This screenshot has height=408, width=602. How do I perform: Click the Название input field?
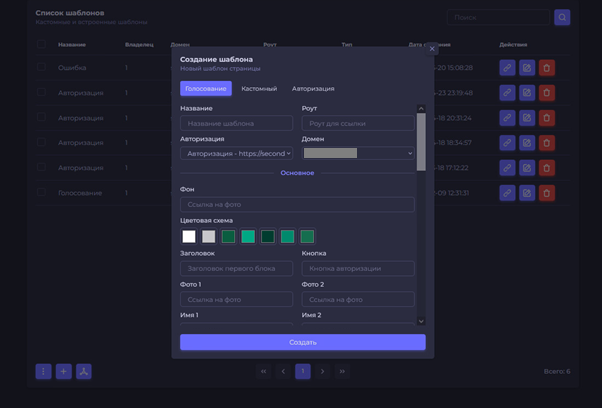pos(236,123)
